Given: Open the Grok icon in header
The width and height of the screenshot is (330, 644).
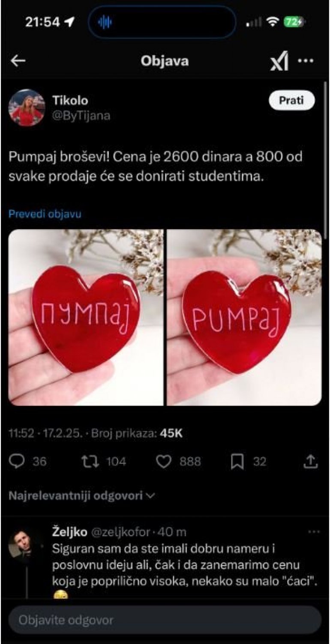Looking at the screenshot, I should [279, 62].
